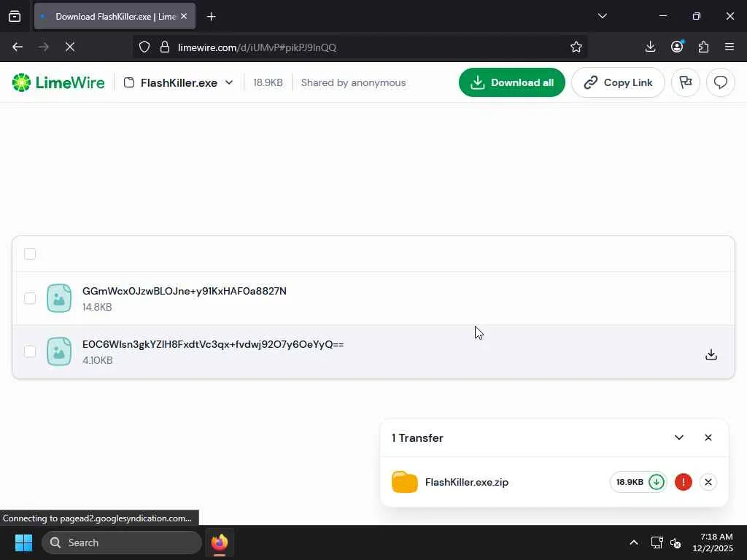Stop loading the page

(x=70, y=47)
